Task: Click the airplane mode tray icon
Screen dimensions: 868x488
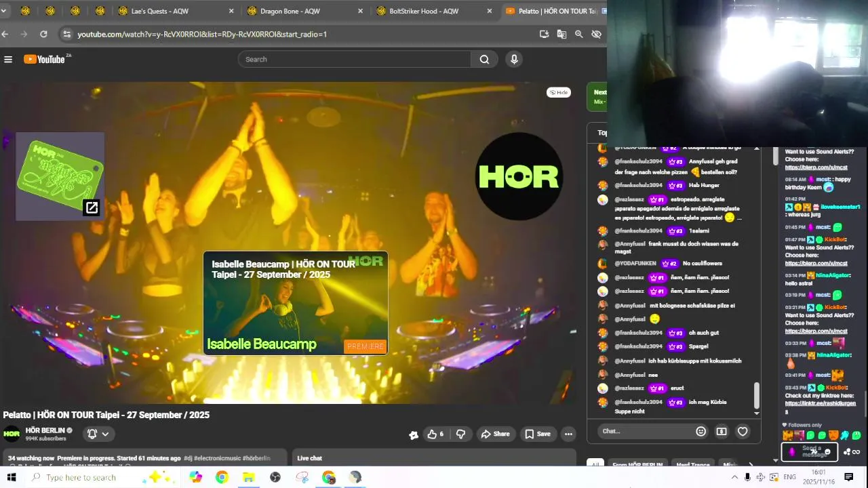Action: (x=760, y=477)
